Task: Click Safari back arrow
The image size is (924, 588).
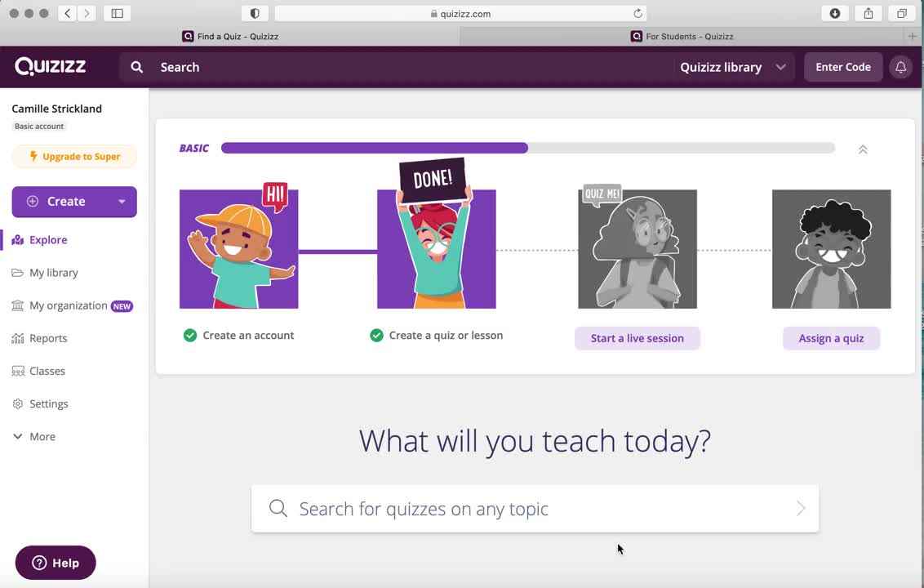Action: [68, 13]
